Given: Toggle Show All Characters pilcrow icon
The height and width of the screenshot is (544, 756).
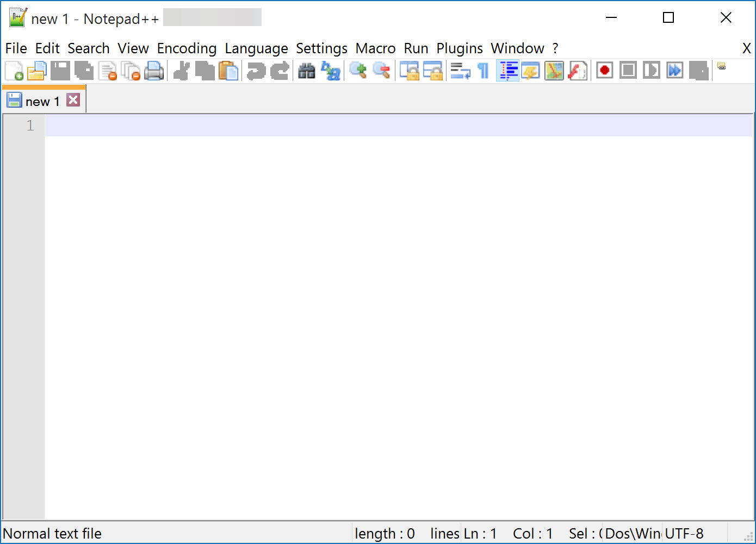Looking at the screenshot, I should (x=484, y=71).
